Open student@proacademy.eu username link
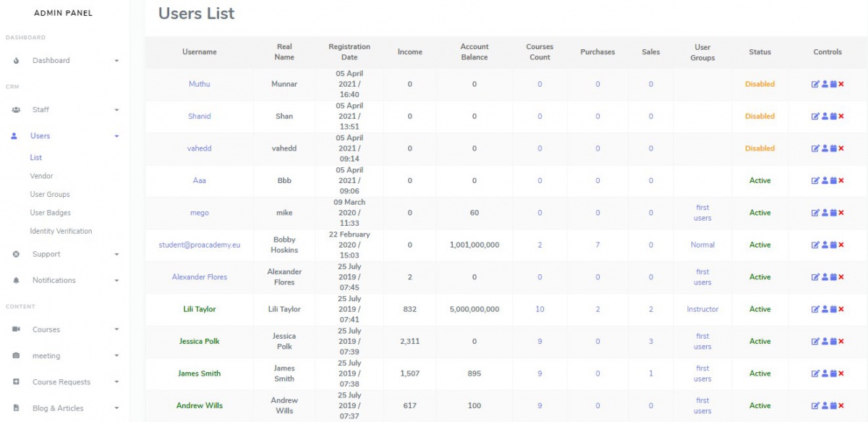Viewport: 868px width, 422px height. tap(199, 245)
